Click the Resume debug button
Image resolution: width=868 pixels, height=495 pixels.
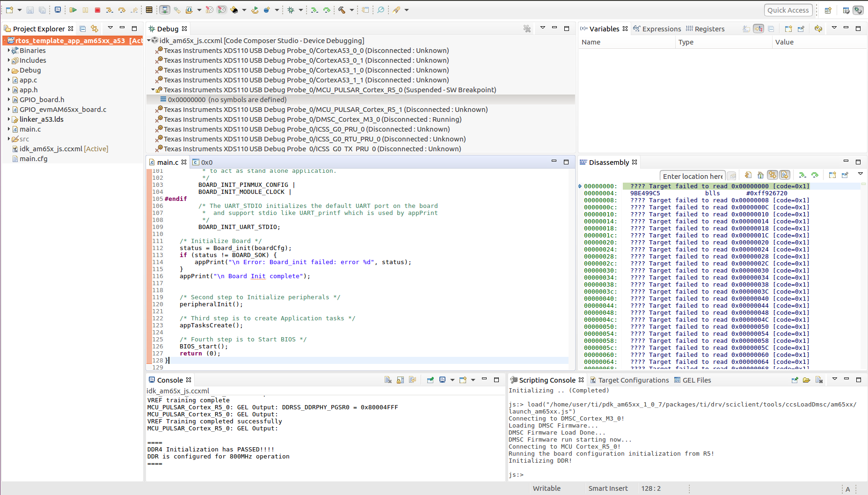click(73, 10)
